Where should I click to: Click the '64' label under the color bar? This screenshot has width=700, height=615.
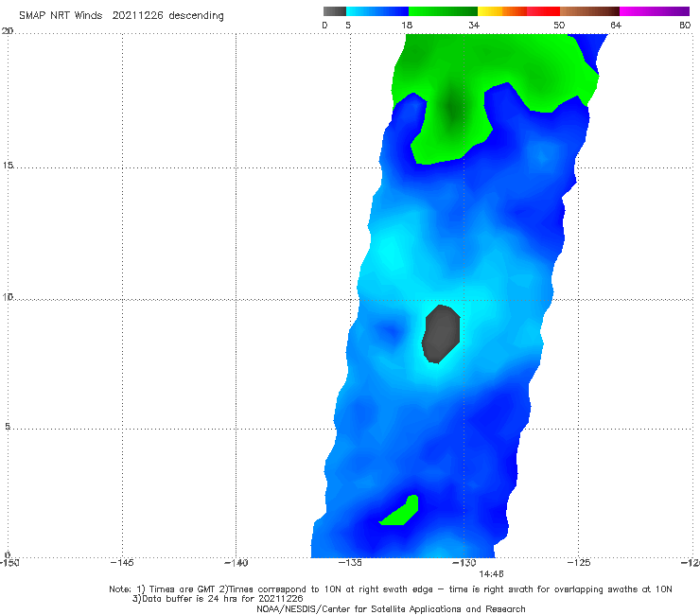click(x=616, y=26)
